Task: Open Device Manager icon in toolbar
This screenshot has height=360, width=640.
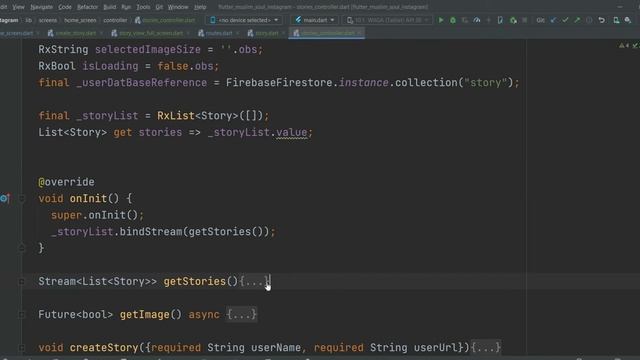Action: (616, 20)
